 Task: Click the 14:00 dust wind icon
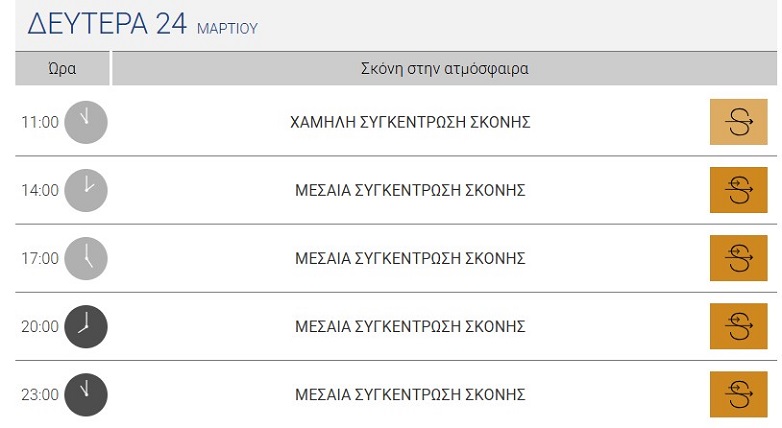(738, 190)
